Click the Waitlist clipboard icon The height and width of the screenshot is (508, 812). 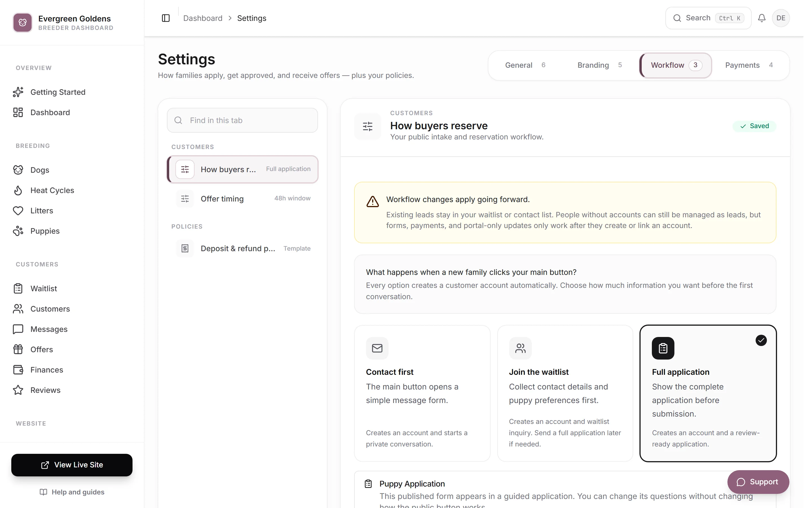18,289
